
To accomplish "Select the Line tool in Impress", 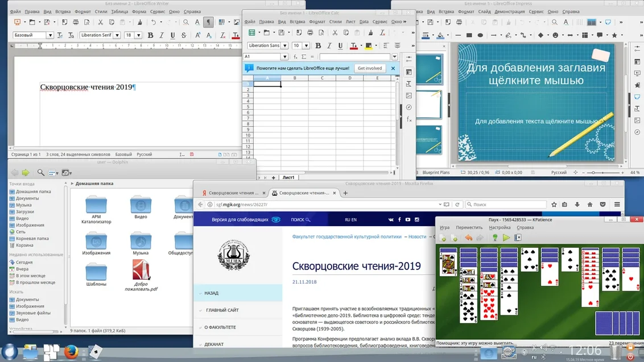I will point(458,35).
